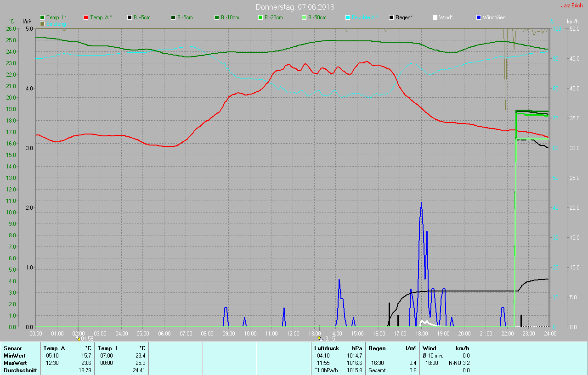This screenshot has height=375, width=588.
Task: Select the white Wind legend square
Action: tap(435, 17)
